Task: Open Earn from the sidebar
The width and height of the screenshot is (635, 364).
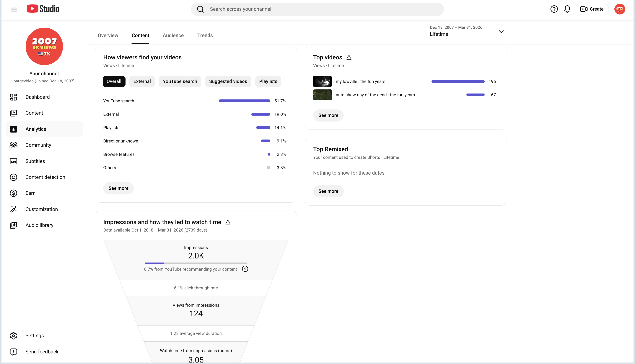Action: (44, 193)
